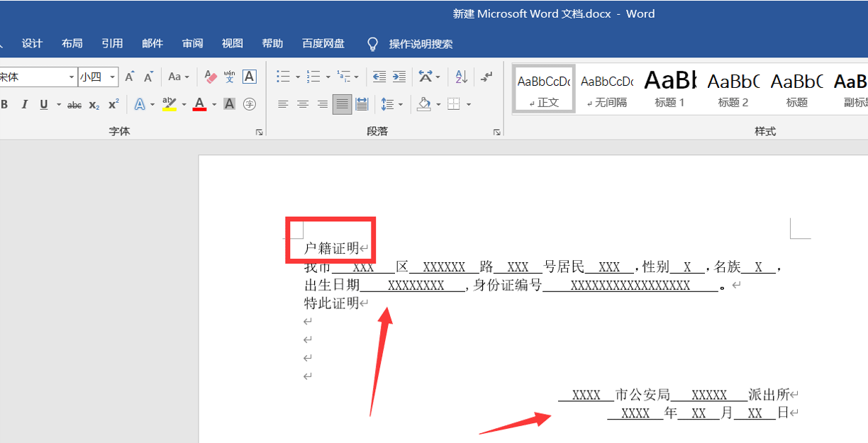Image resolution: width=868 pixels, height=443 pixels.
Task: Decrease indent of the paragraph
Action: click(379, 77)
